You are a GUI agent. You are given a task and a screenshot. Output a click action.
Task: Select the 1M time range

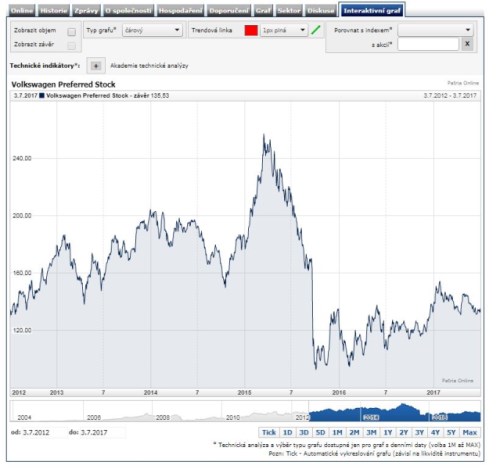coord(337,432)
